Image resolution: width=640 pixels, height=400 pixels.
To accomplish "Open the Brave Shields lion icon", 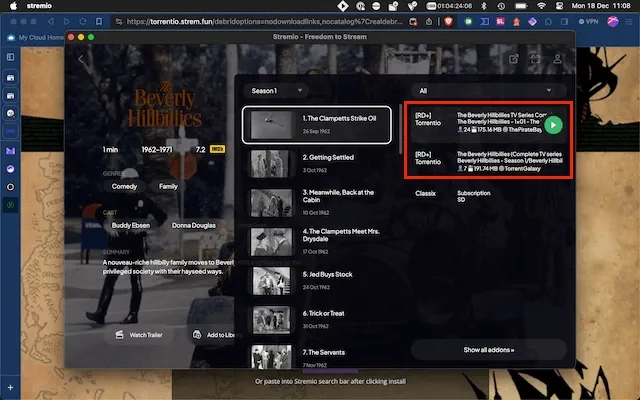I will (448, 22).
